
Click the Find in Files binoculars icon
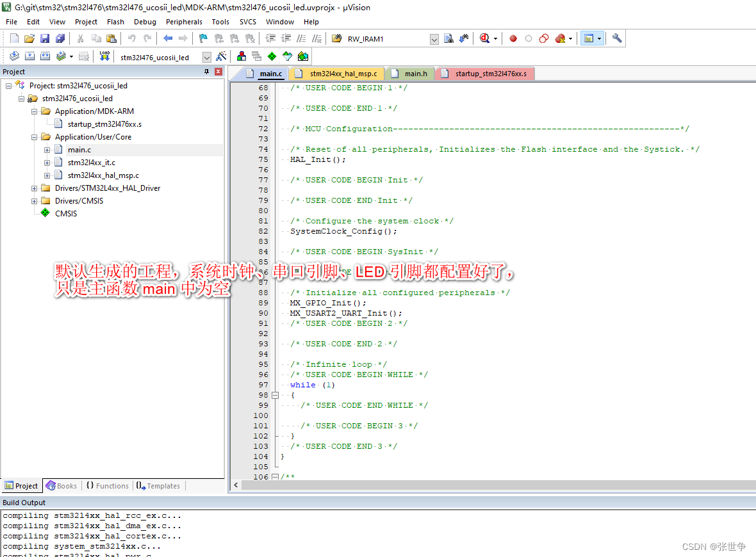coord(447,38)
